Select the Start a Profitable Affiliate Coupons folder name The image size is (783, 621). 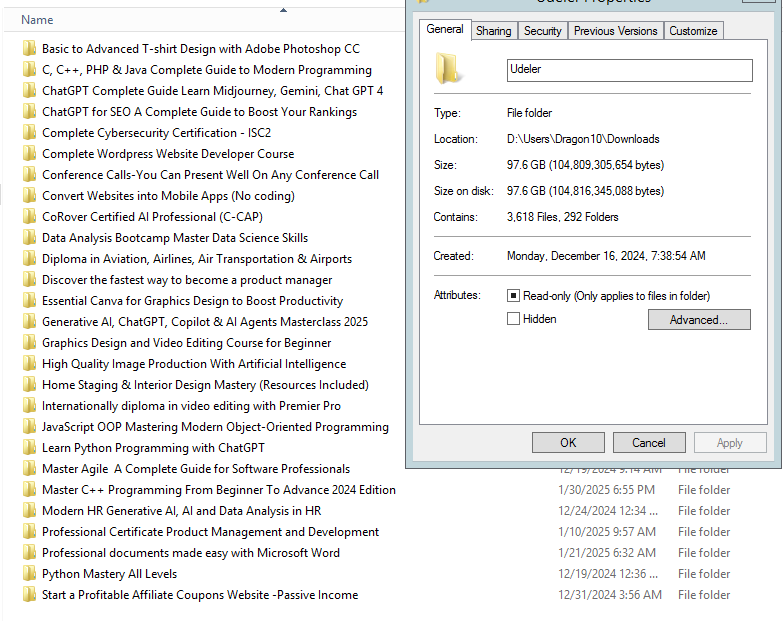pyautogui.click(x=200, y=595)
